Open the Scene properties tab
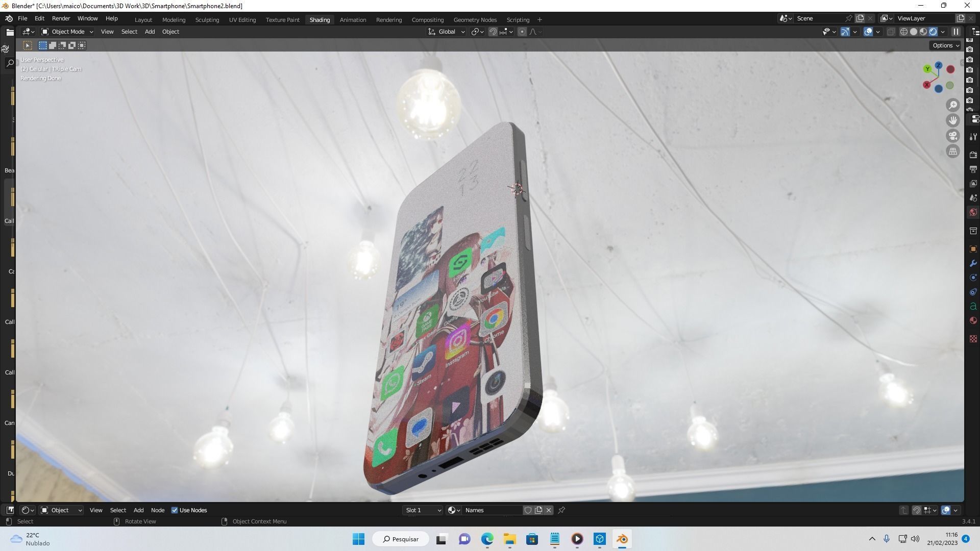980x551 pixels. pos(973,197)
